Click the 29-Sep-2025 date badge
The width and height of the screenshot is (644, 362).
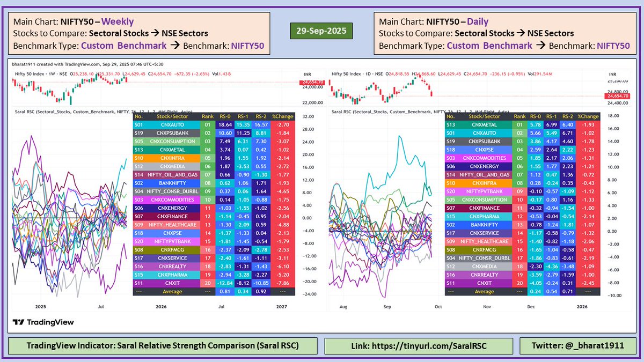point(321,30)
